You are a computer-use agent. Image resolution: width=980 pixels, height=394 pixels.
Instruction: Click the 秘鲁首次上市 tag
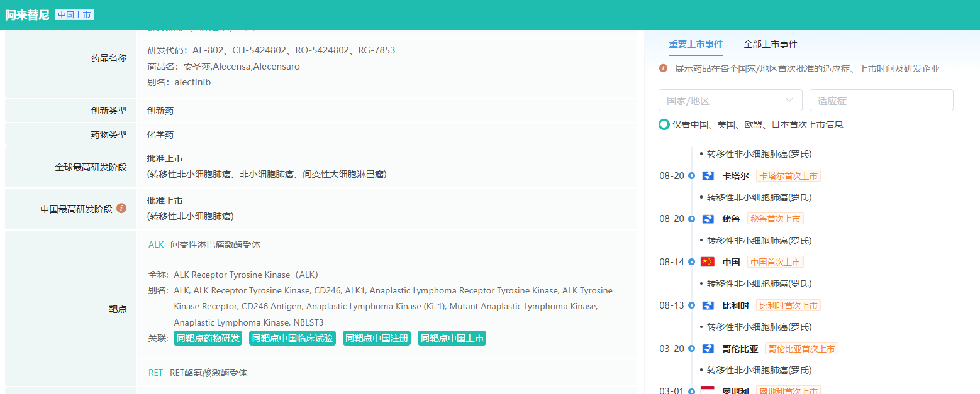click(776, 219)
